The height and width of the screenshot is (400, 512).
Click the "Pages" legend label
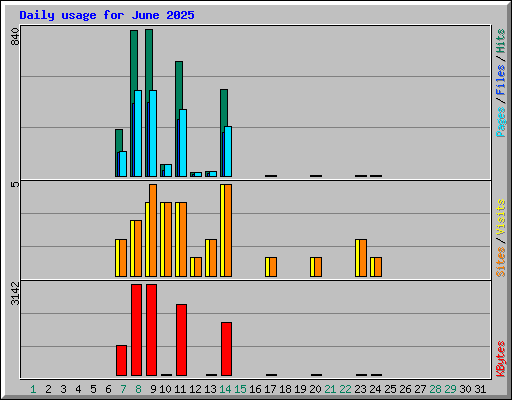[x=500, y=122]
